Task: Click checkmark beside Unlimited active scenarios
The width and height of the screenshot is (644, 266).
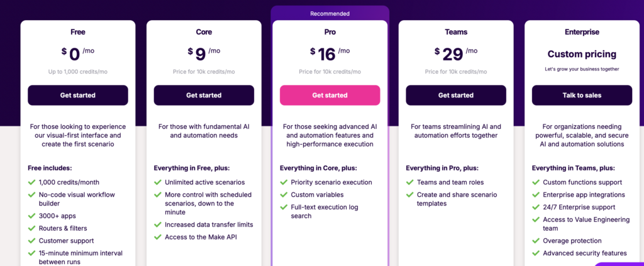Action: tap(158, 182)
